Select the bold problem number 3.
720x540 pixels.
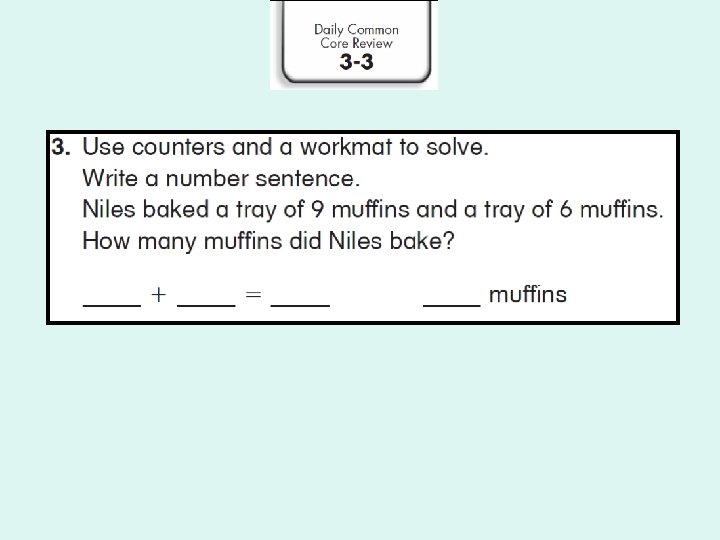61,147
